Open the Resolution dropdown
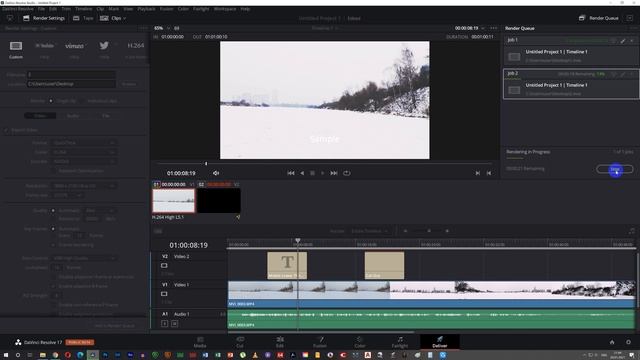Image resolution: width=640 pixels, height=360 pixels. [84, 186]
